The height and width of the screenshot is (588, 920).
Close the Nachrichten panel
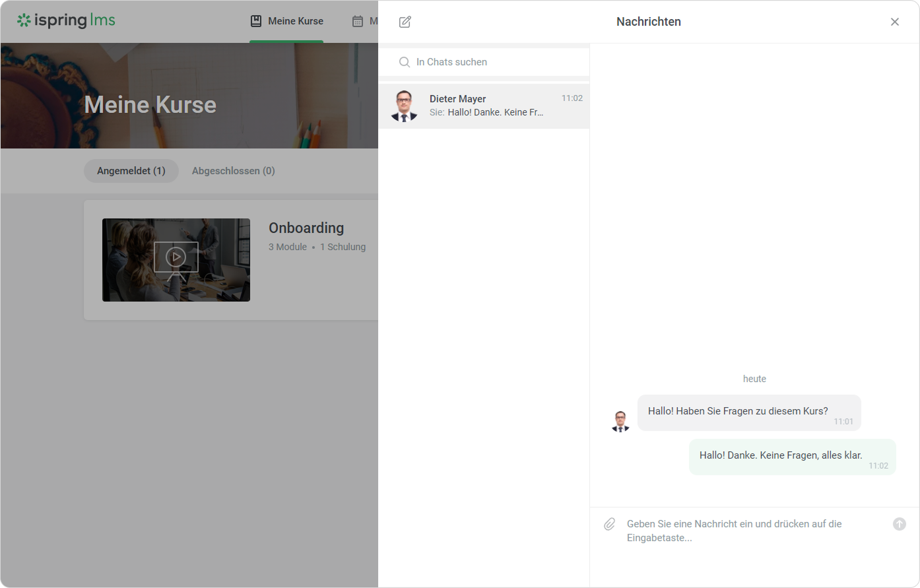pos(894,22)
